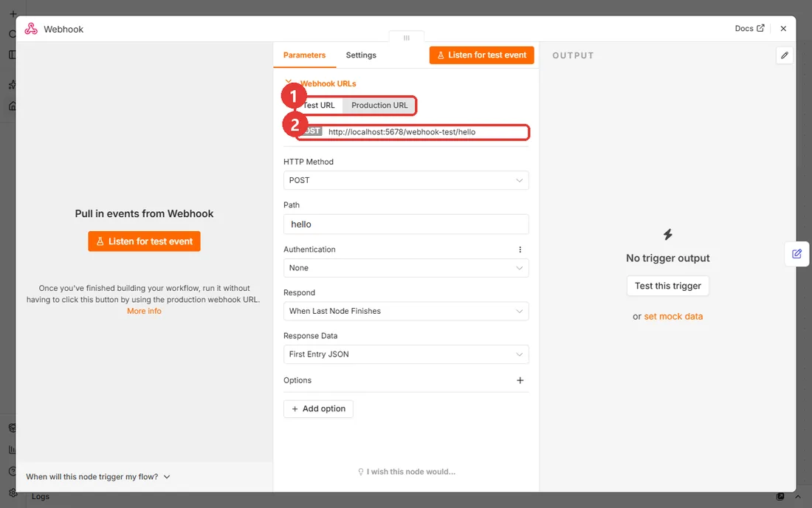
Task: Select the Production URL toggle
Action: (379, 105)
